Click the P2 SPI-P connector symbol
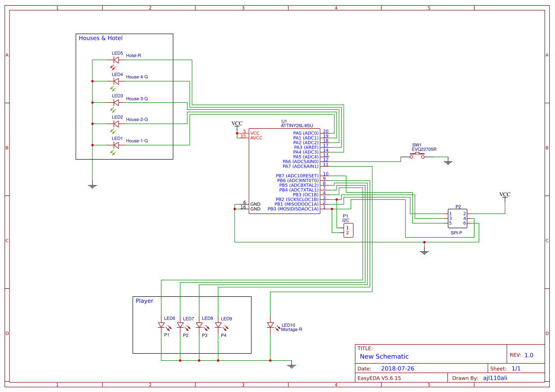 pyautogui.click(x=457, y=218)
